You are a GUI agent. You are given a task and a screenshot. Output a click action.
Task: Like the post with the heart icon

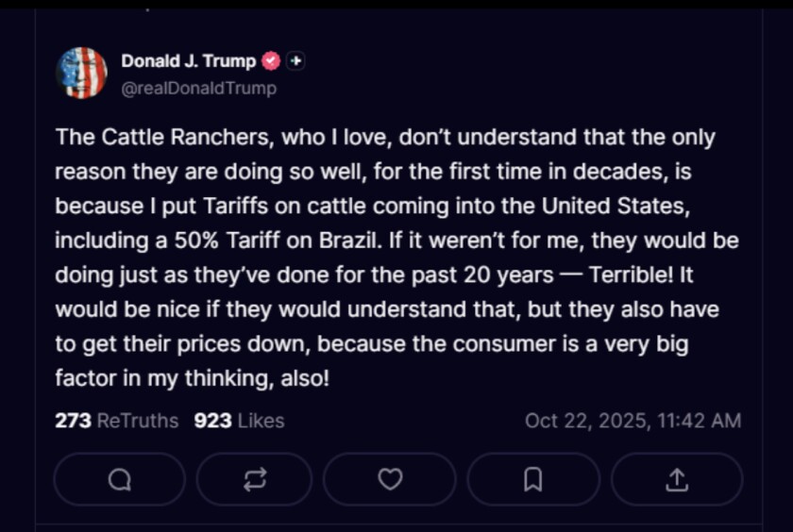coord(390,480)
